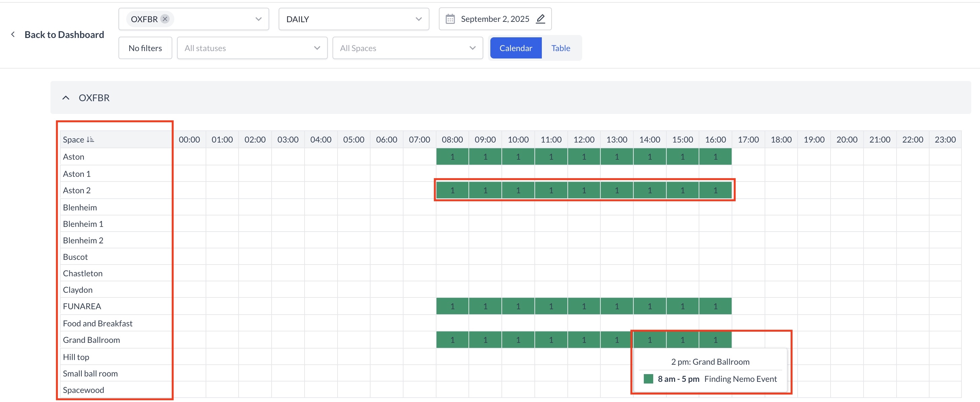
Task: Select the Blenheim 1 space row label
Action: pos(83,224)
